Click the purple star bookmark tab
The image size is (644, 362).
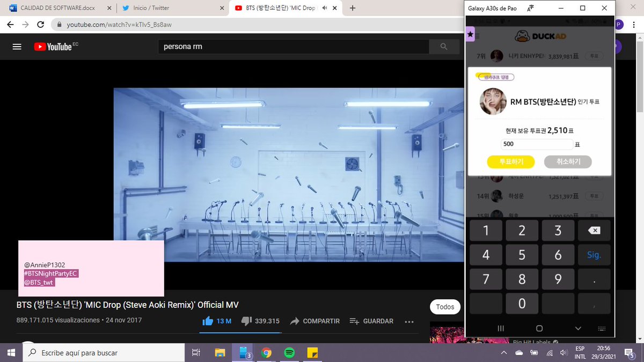pos(470,34)
